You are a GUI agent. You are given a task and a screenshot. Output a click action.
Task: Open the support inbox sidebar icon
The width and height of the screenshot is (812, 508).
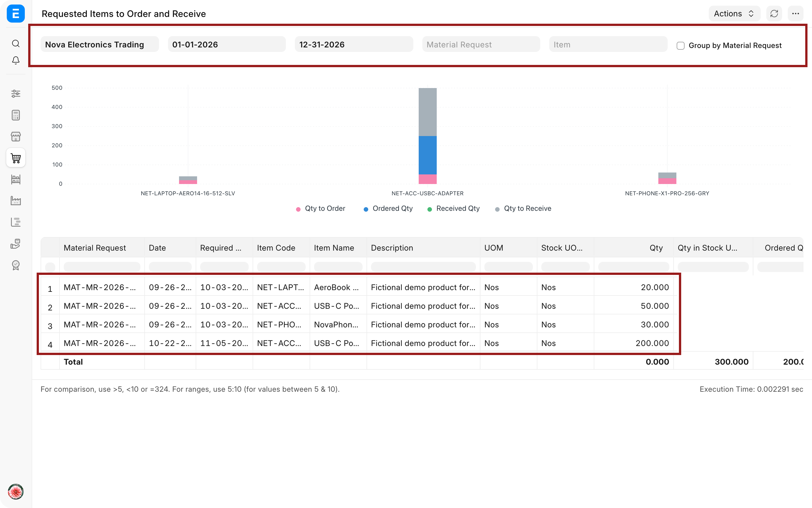[16, 244]
